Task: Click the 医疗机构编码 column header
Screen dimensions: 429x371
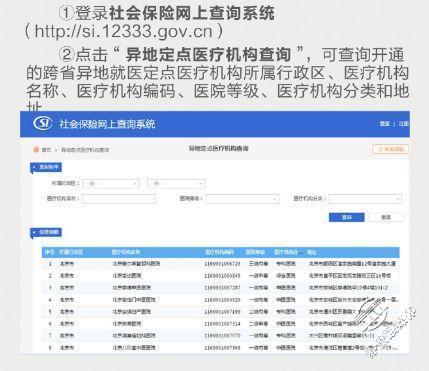Action: click(x=219, y=252)
